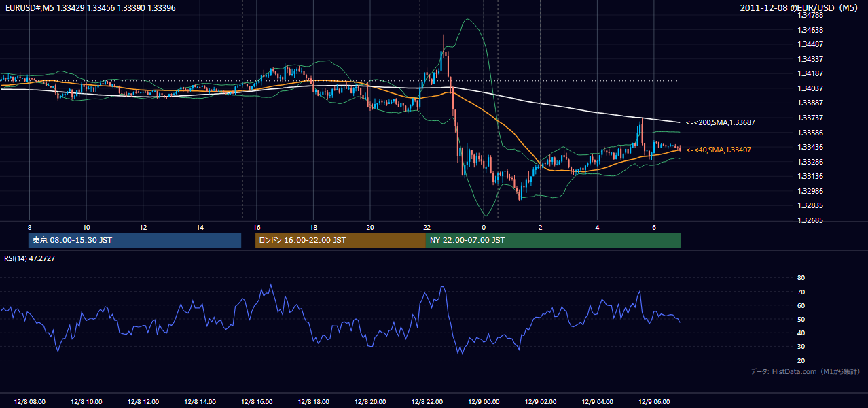The height and width of the screenshot is (408, 868).
Task: Click the 12/8 16:00 bottom time label
Action: tap(257, 402)
